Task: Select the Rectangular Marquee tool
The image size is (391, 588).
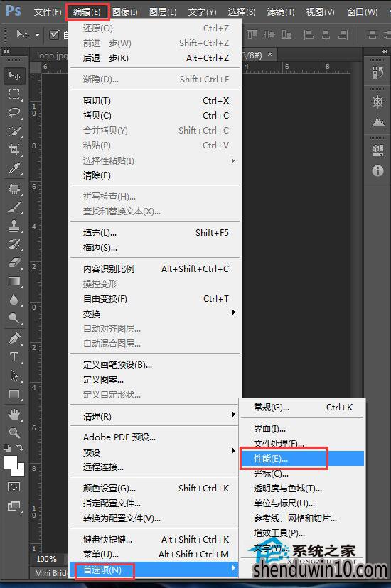Action: click(14, 94)
